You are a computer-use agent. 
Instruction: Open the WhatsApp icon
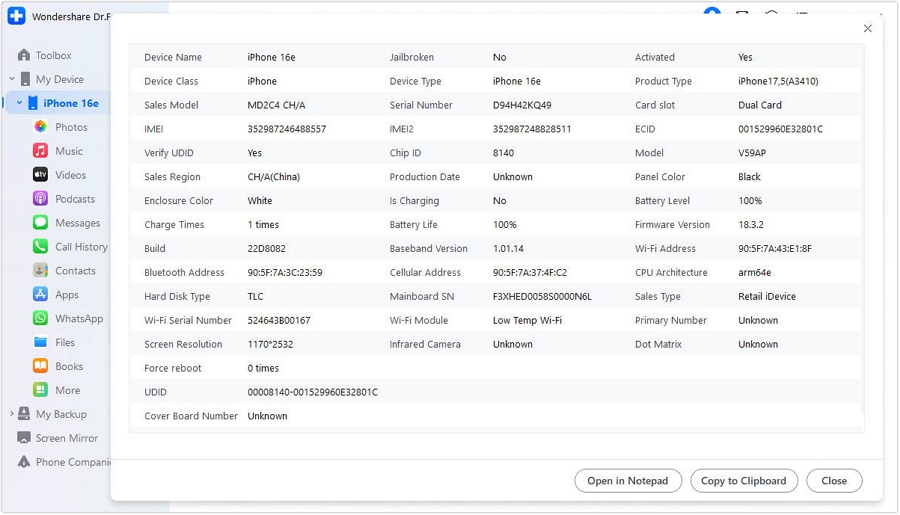40,319
